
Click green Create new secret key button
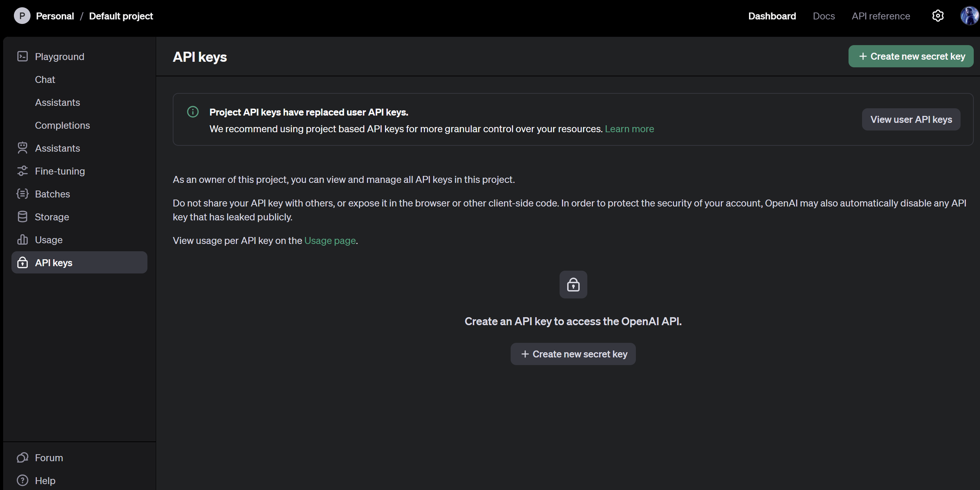(x=911, y=56)
